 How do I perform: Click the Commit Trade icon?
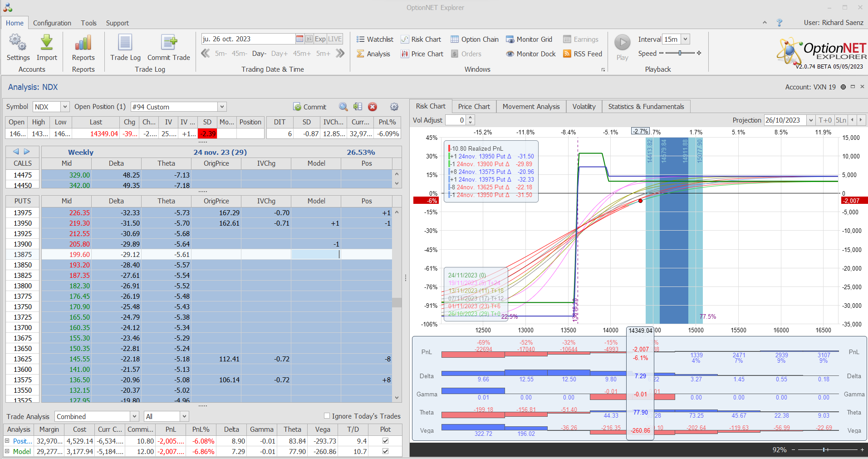[168, 43]
